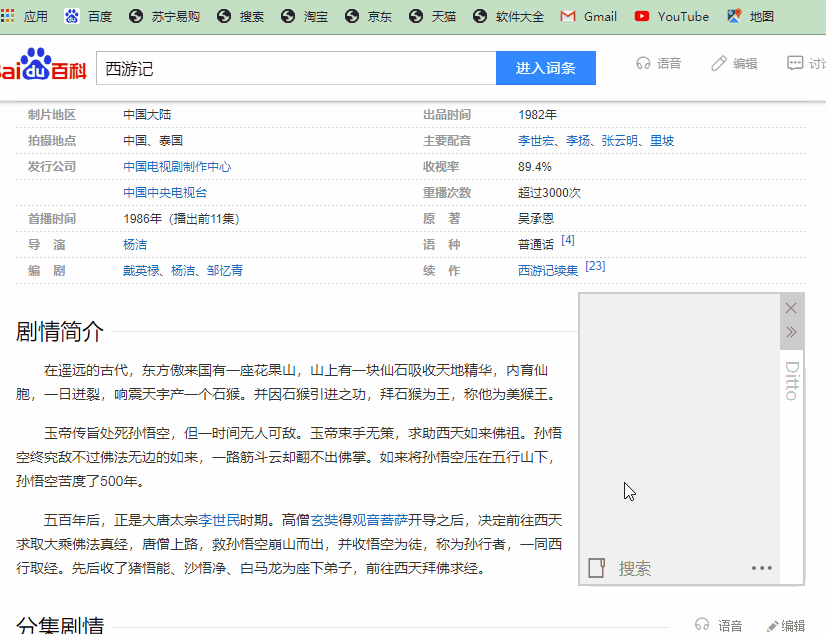Follow the 中国电视剧制作中心 link
826x634 pixels.
click(177, 167)
